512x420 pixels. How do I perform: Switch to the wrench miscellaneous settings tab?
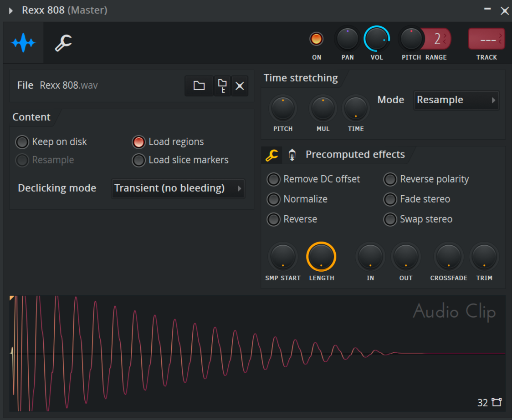tap(63, 43)
